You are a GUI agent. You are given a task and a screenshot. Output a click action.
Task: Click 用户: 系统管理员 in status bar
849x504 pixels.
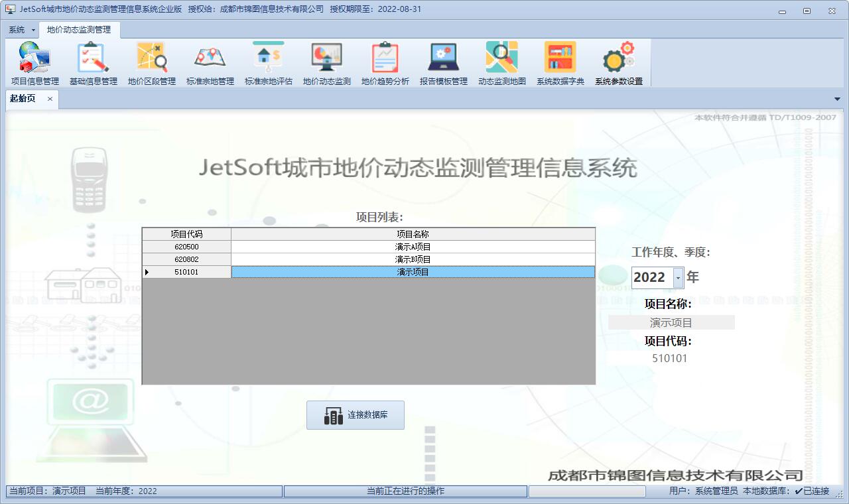(703, 491)
